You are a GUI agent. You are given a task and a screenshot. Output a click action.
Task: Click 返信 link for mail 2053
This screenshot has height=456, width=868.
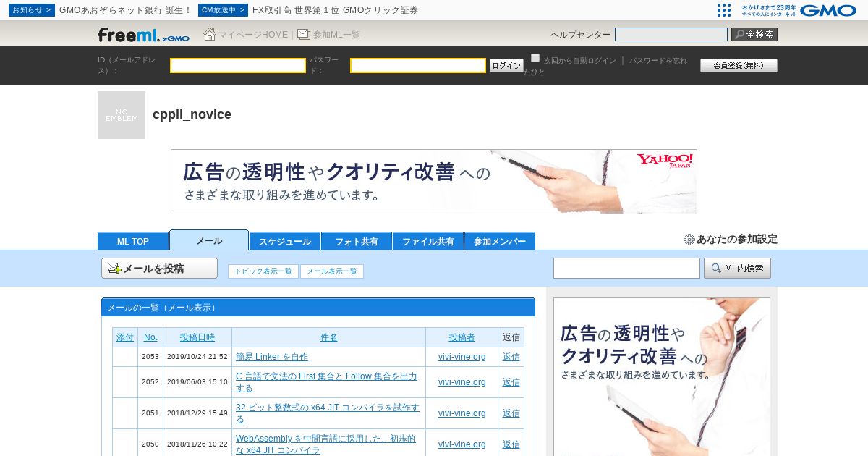tap(511, 357)
